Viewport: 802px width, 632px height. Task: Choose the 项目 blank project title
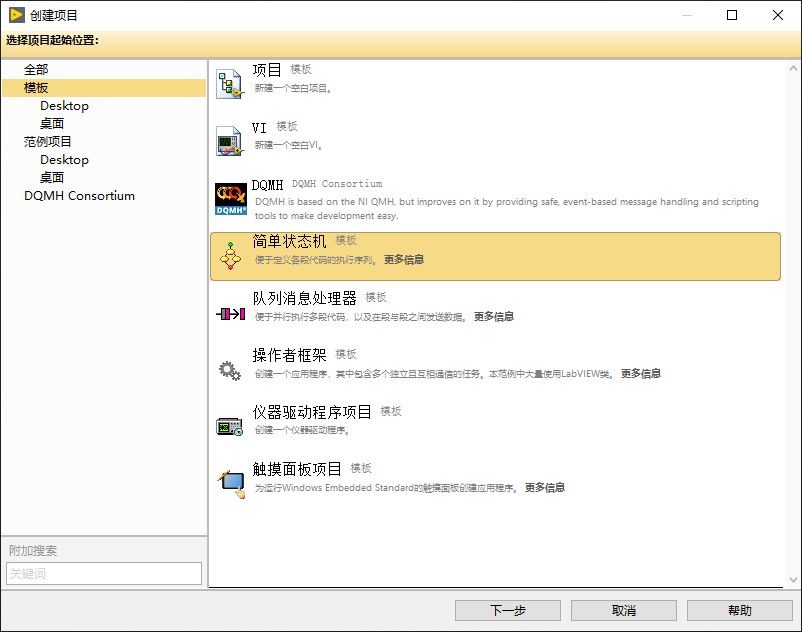point(267,70)
